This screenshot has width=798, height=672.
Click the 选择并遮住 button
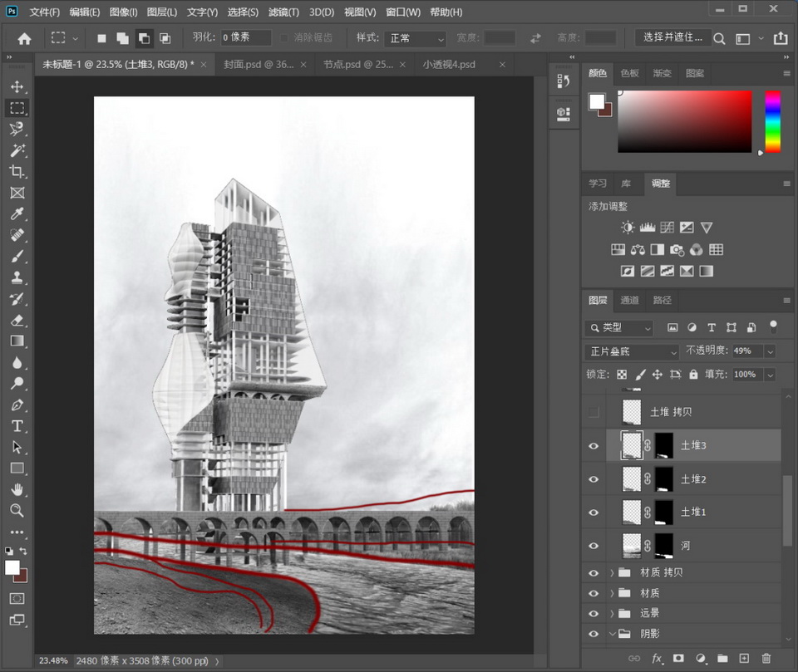(x=672, y=37)
